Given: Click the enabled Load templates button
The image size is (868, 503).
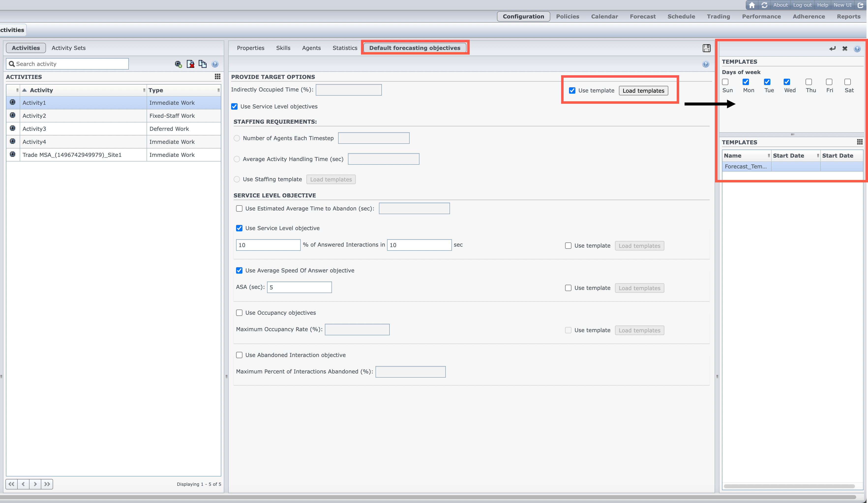Looking at the screenshot, I should coord(643,90).
